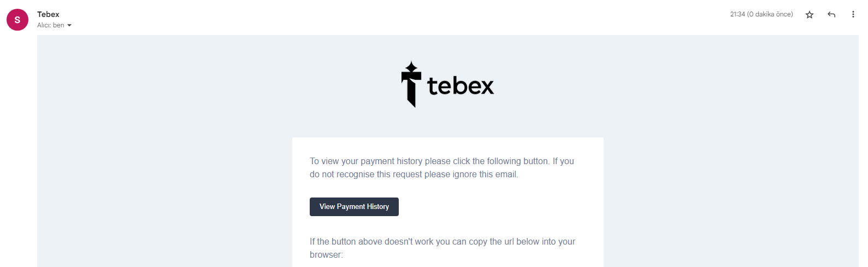Star this Tebex email
868x267 pixels.
point(810,15)
